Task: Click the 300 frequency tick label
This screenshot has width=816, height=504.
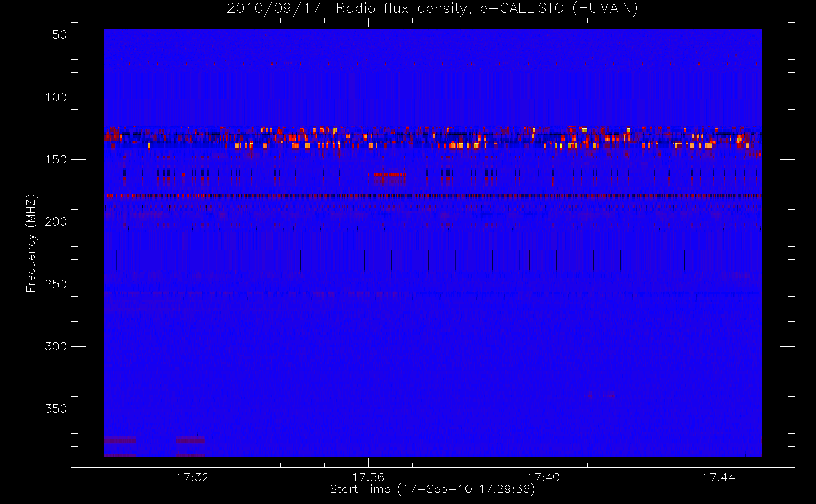Action: (x=56, y=346)
